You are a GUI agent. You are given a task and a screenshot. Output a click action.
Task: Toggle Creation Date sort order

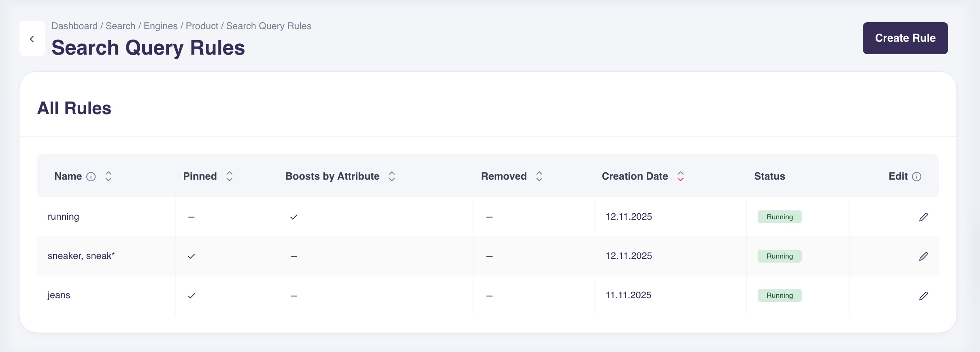click(680, 176)
